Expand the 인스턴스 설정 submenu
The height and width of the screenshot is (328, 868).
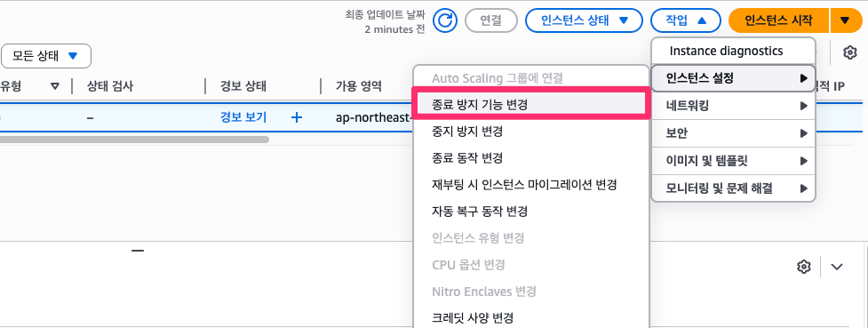pyautogui.click(x=733, y=78)
